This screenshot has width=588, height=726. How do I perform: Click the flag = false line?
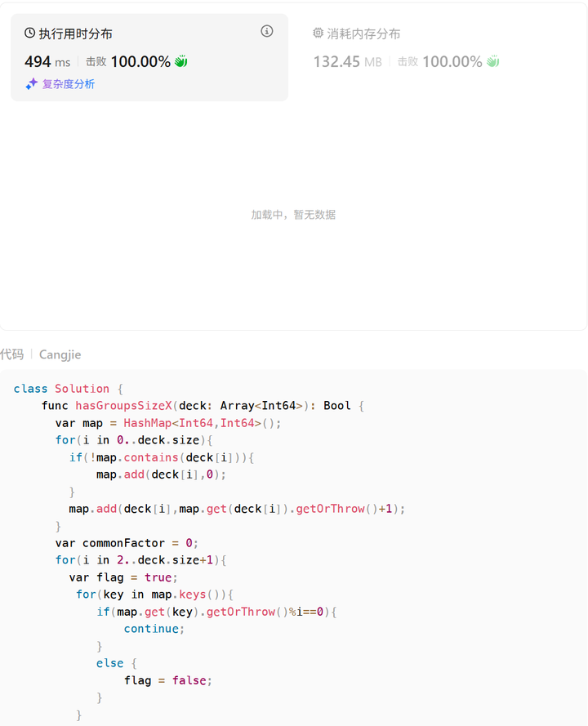168,680
